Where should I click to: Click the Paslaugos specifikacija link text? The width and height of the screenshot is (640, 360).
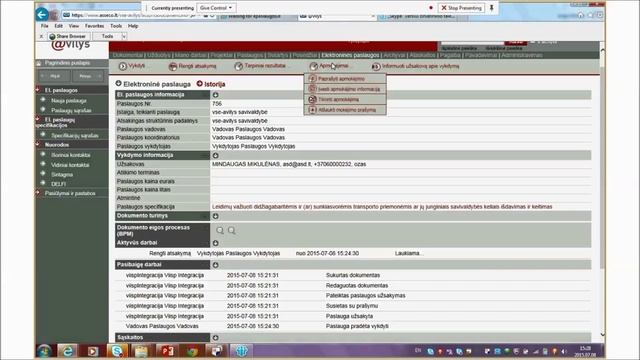pos(382,207)
